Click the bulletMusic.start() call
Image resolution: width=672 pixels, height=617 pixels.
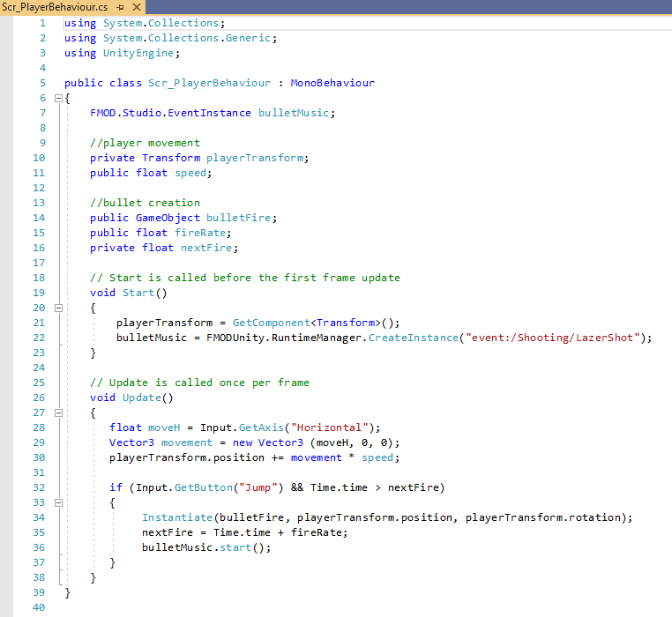206,547
